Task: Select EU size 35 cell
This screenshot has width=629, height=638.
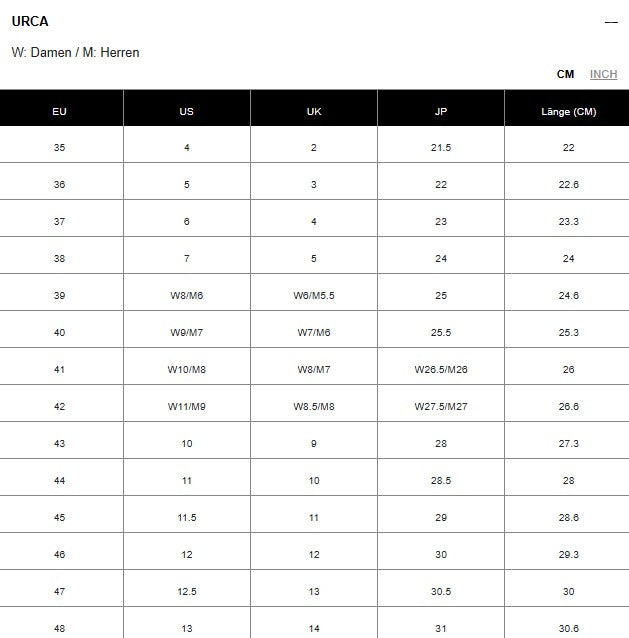Action: (x=60, y=147)
